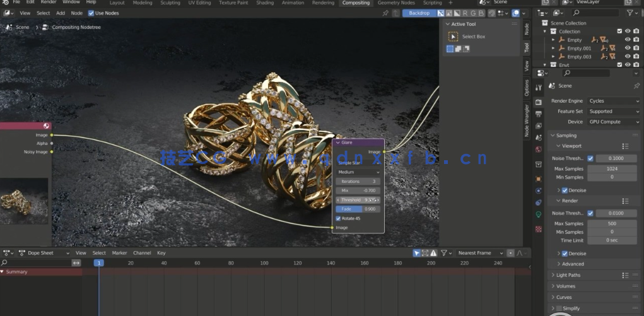
Task: Select the Color channel display icon
Action: click(448, 13)
